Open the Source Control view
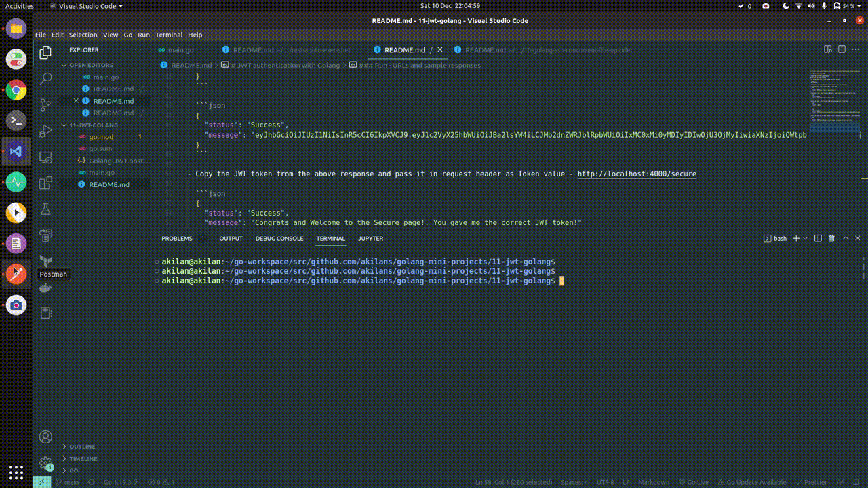The image size is (868, 488). pos(45,104)
